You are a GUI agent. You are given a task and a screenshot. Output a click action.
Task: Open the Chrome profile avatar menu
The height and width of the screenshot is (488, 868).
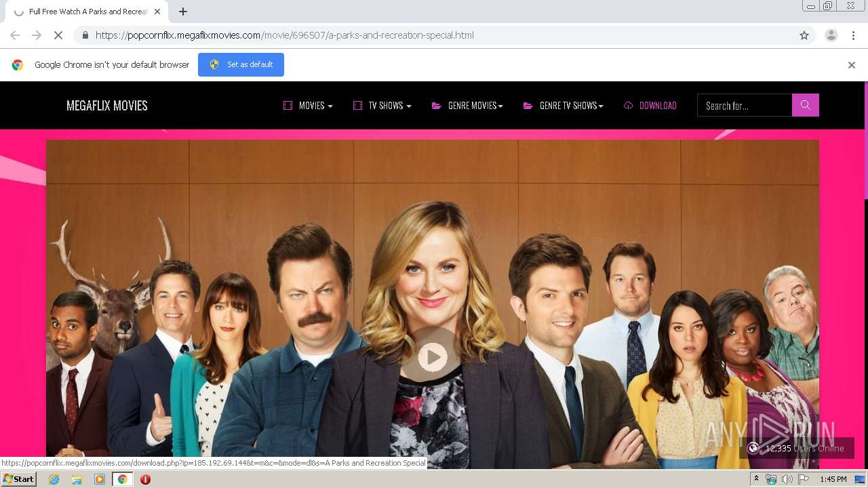pos(831,35)
